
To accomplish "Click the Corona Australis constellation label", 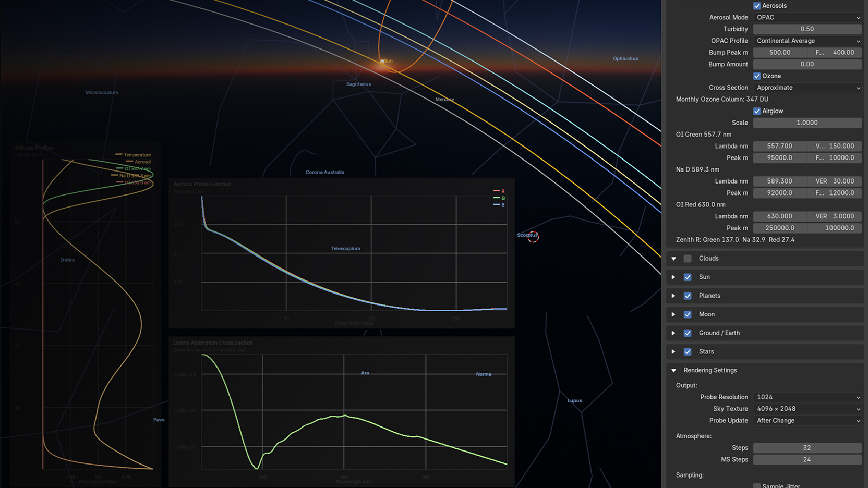I will tap(325, 173).
